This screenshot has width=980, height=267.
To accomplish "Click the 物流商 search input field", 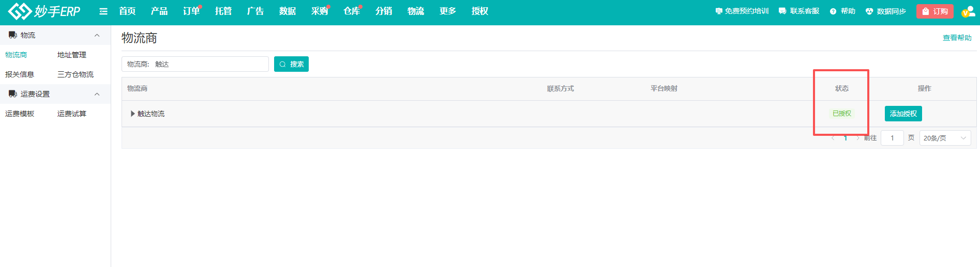I will point(195,64).
